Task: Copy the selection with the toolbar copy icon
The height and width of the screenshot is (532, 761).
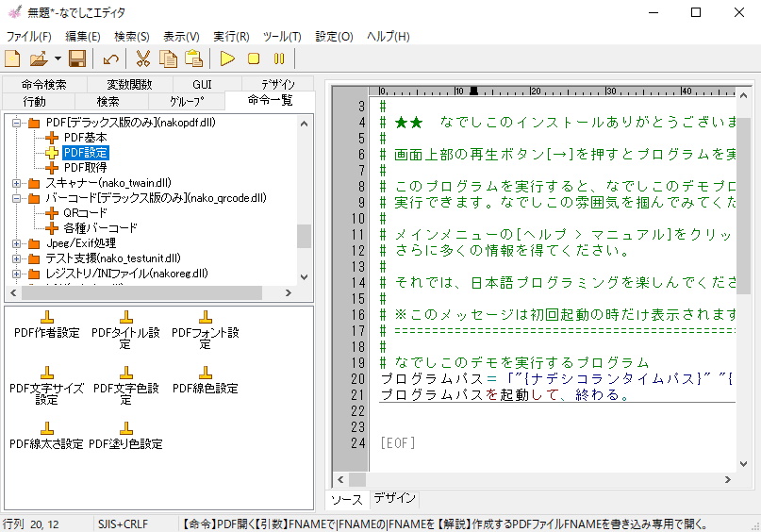Action: pos(169,58)
